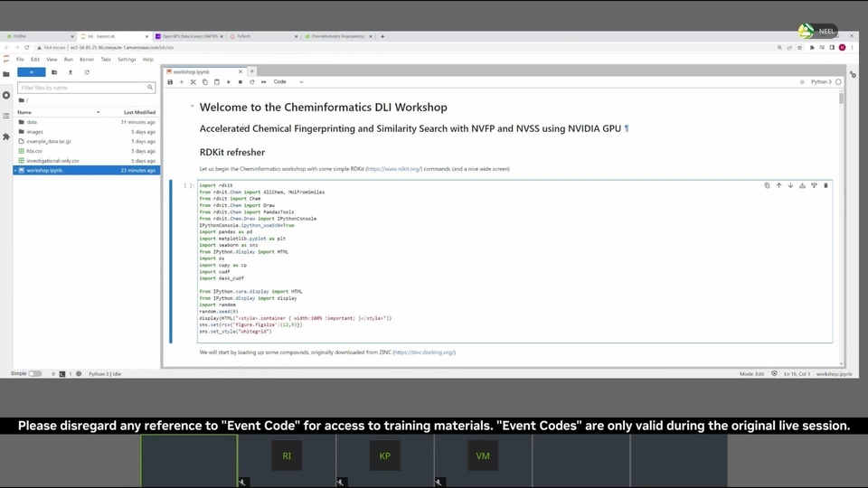Duplicate the cell with cell toolbar copy icon
868x488 pixels.
pyautogui.click(x=767, y=186)
